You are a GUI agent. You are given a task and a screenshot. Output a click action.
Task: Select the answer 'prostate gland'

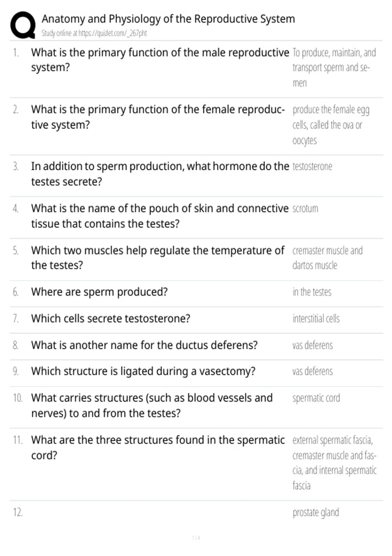tap(316, 513)
